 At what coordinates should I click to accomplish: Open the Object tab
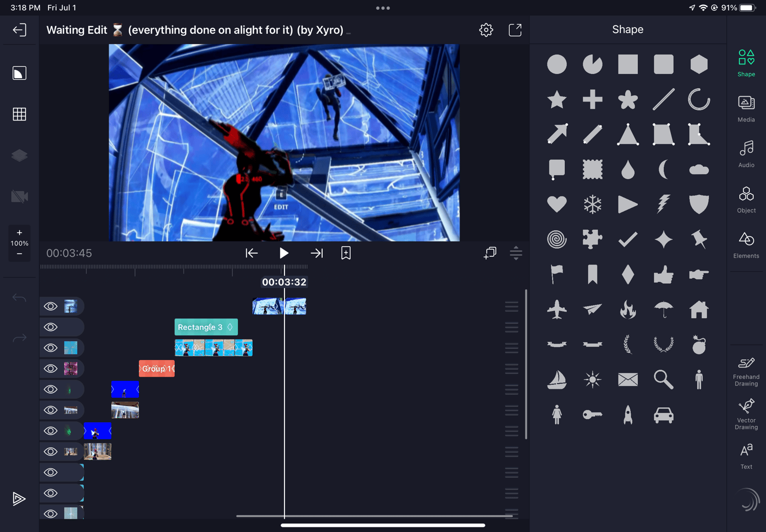pyautogui.click(x=746, y=200)
